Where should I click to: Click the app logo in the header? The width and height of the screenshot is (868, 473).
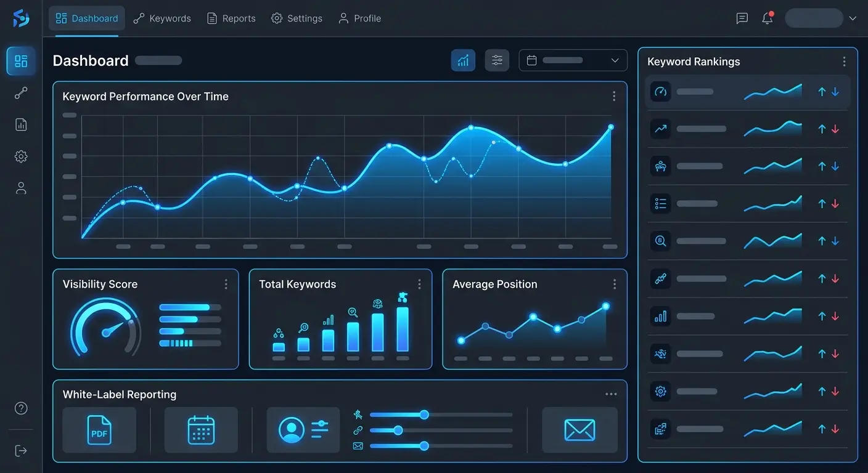click(21, 18)
